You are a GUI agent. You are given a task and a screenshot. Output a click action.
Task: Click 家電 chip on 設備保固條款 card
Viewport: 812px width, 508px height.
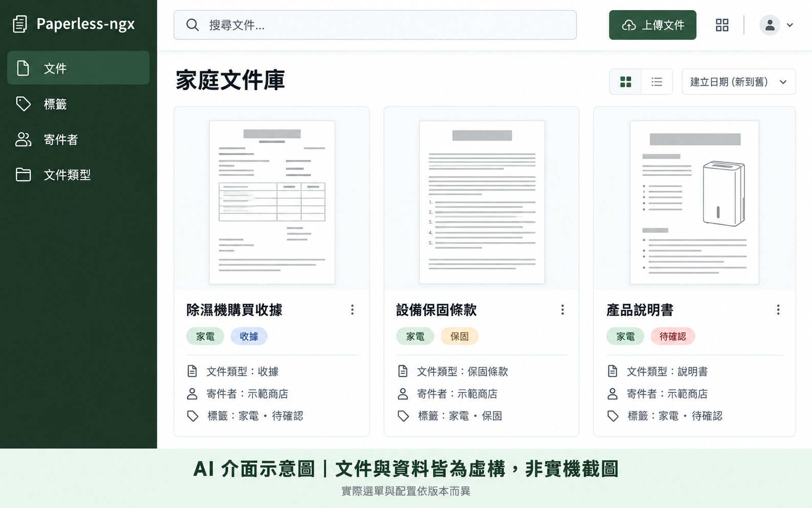pyautogui.click(x=415, y=336)
